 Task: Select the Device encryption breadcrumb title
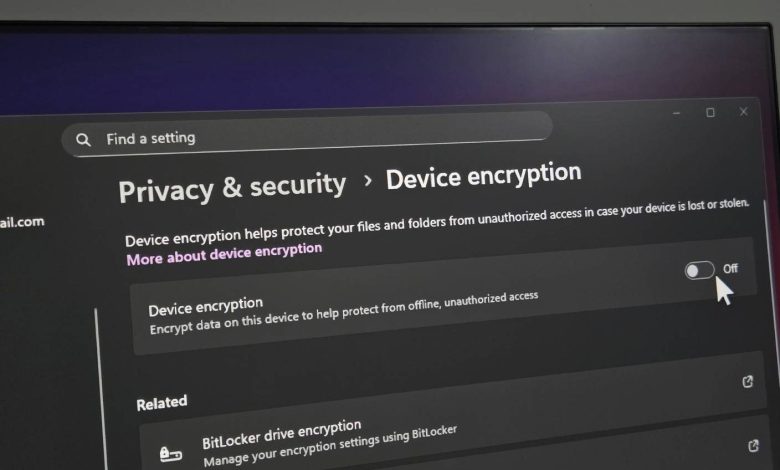[x=484, y=176]
